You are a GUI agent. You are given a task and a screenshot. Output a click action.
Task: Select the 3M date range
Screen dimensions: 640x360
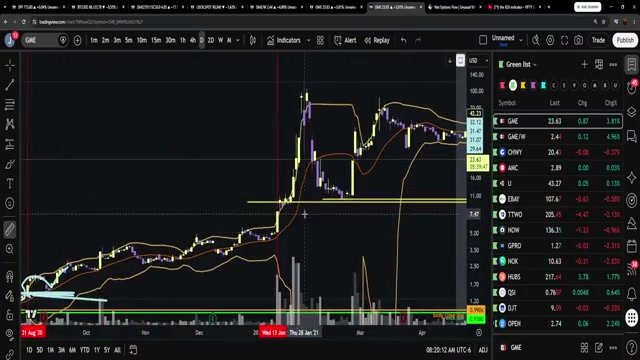[61, 350]
